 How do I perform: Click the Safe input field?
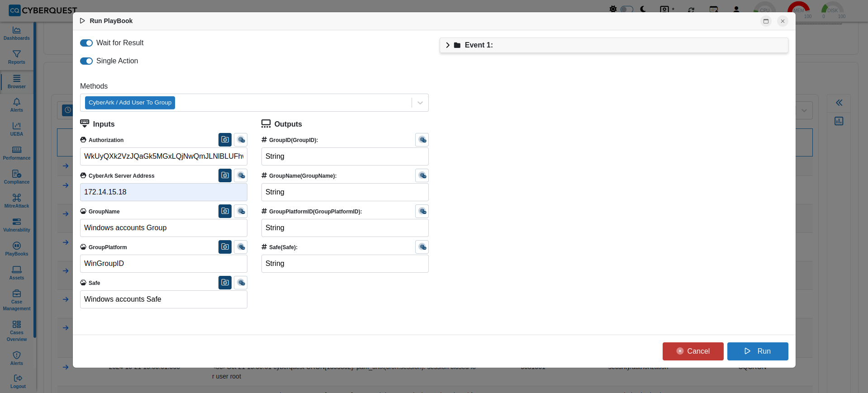coord(164,299)
